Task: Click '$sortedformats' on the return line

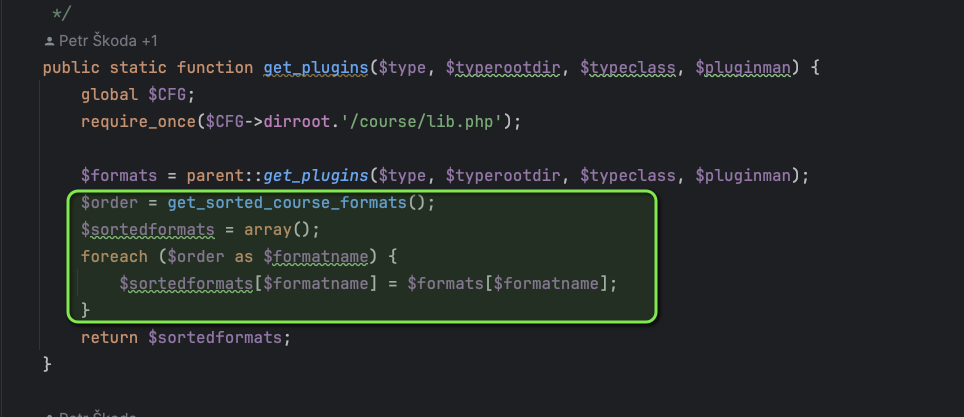Action: coord(215,338)
